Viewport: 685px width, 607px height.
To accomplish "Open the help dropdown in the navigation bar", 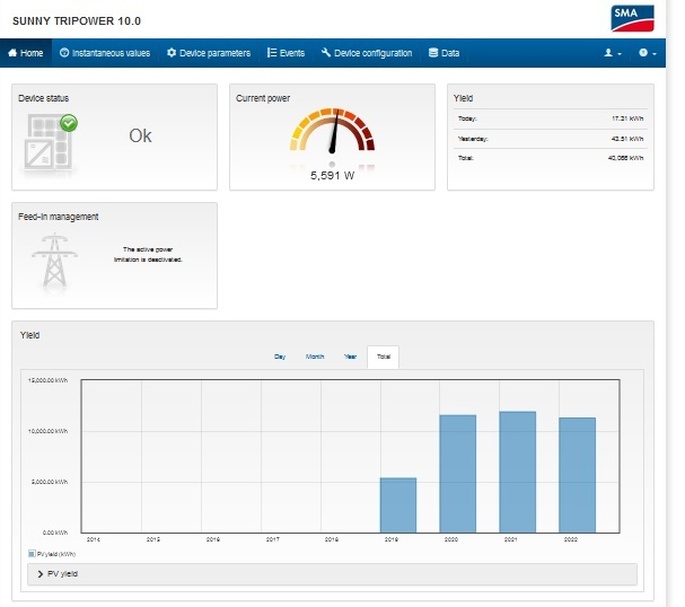I will click(x=647, y=53).
